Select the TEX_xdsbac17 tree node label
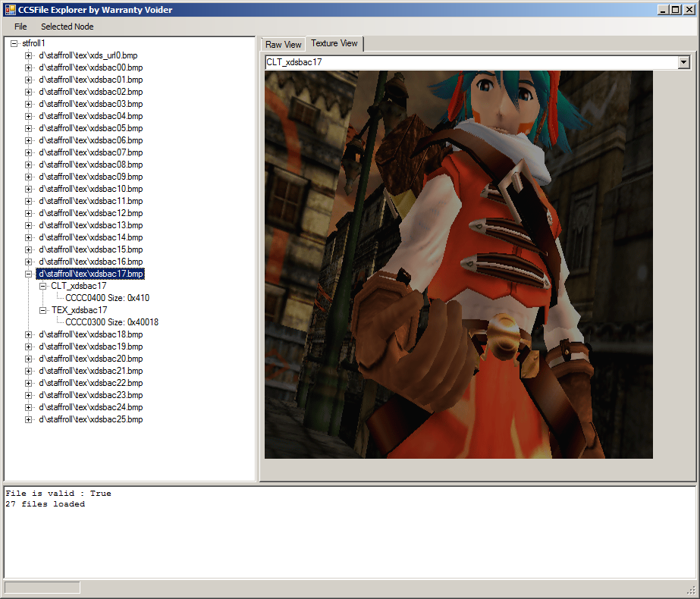700x599 pixels. coord(79,310)
